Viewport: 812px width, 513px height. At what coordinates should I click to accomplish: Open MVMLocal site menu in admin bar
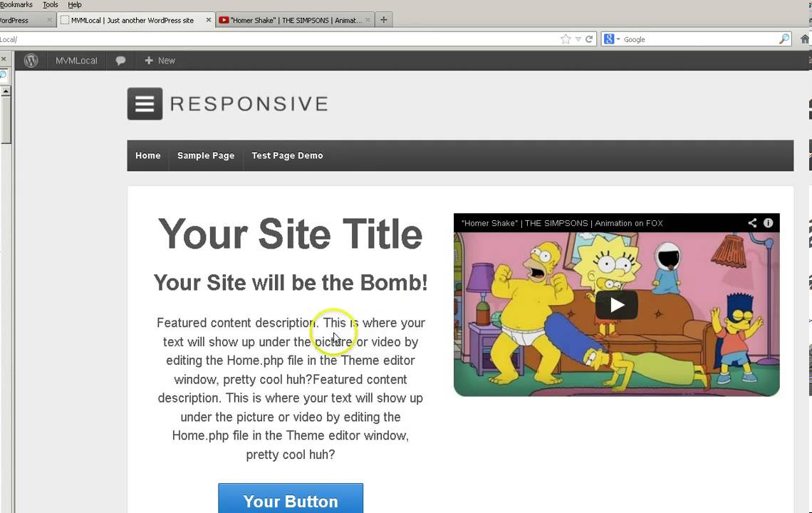(x=76, y=61)
